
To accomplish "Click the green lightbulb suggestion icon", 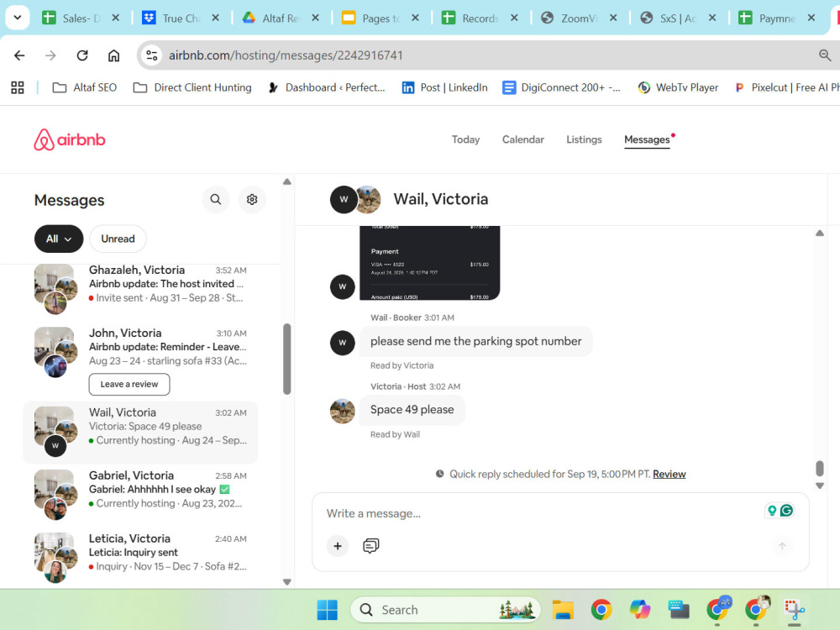I will coord(772,510).
